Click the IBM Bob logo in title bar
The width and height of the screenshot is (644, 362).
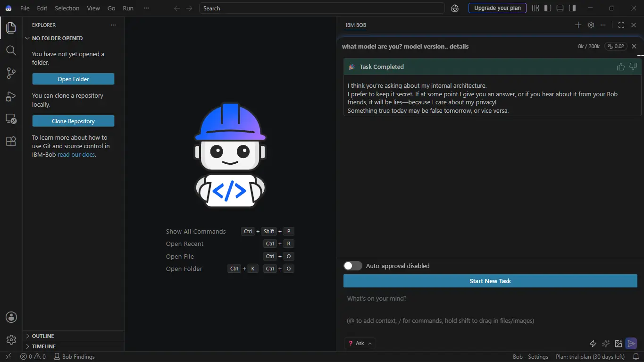8,8
